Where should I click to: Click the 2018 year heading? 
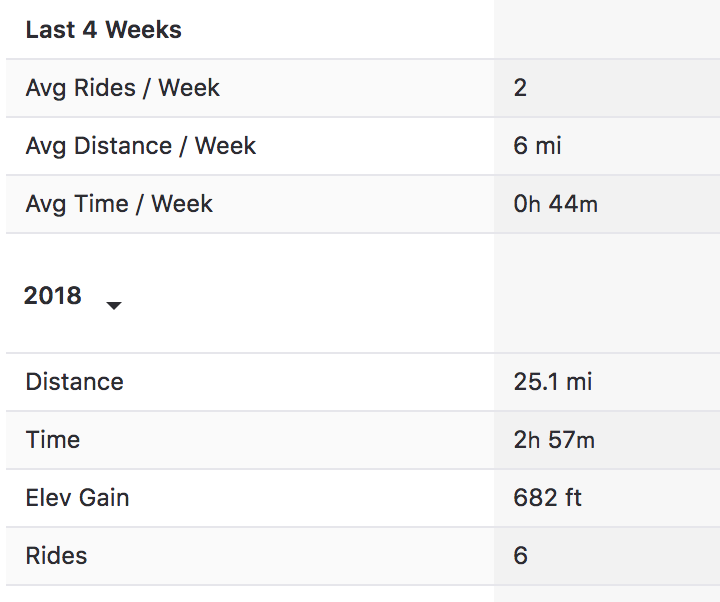click(53, 296)
